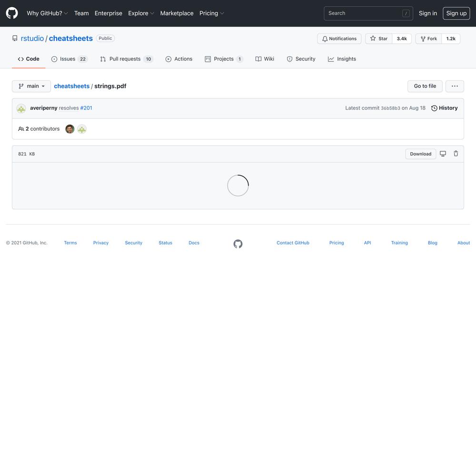Switch to the Wiki tab
This screenshot has width=476, height=476.
click(x=265, y=59)
